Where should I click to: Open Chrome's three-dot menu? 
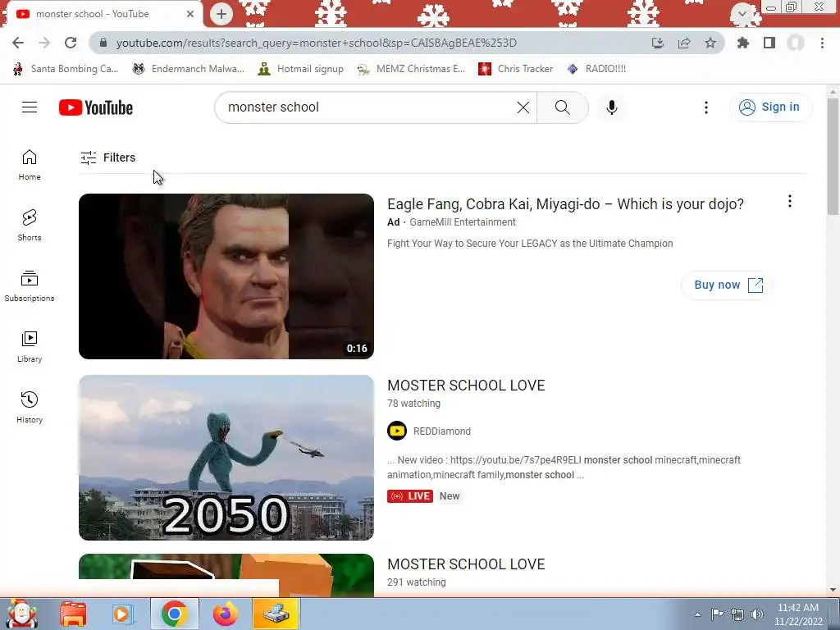click(822, 43)
